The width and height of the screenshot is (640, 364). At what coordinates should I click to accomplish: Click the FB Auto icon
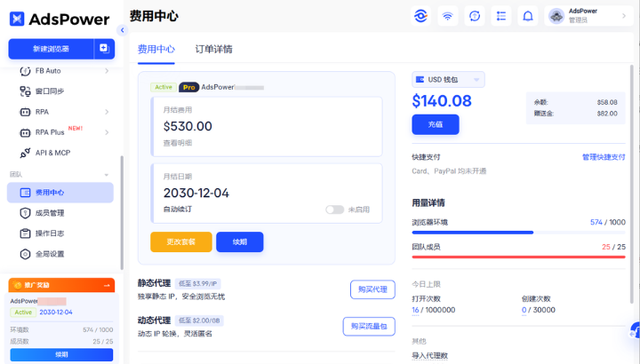point(25,71)
